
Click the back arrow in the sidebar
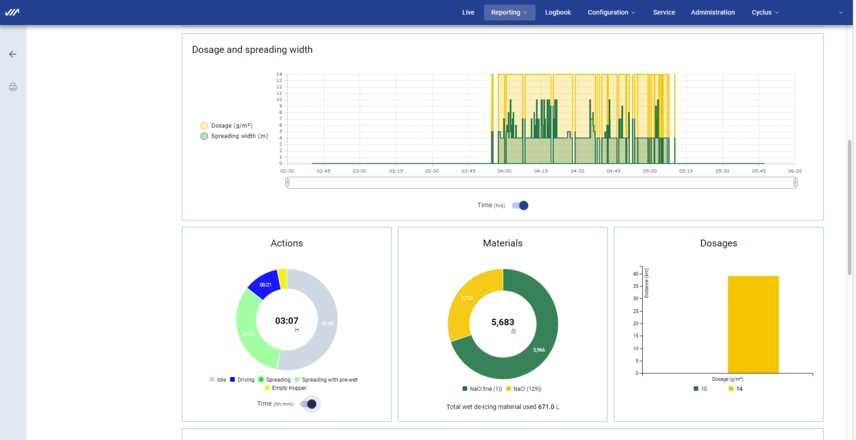click(13, 55)
